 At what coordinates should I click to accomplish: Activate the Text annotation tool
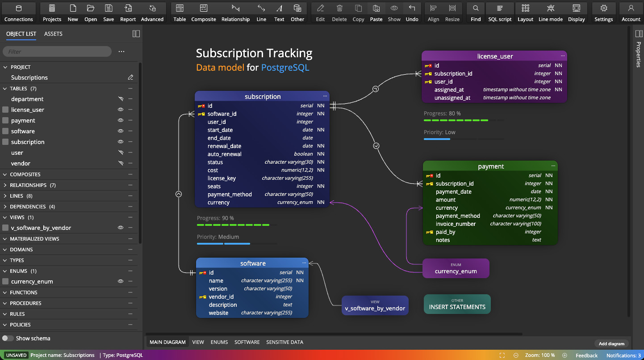(x=279, y=12)
